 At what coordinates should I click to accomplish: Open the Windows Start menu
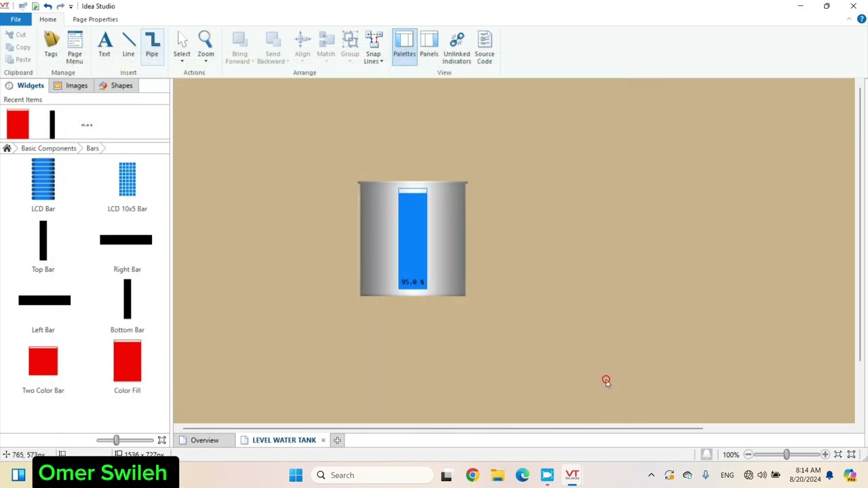coord(296,475)
